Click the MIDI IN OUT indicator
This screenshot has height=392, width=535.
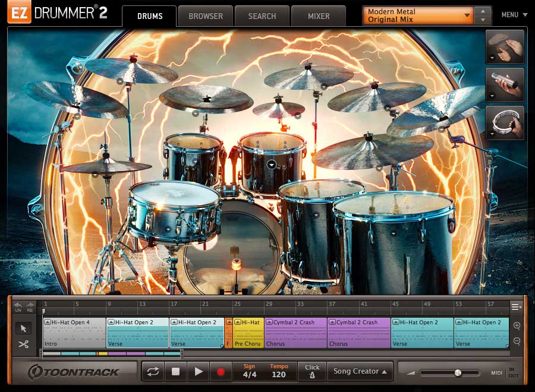[505, 372]
